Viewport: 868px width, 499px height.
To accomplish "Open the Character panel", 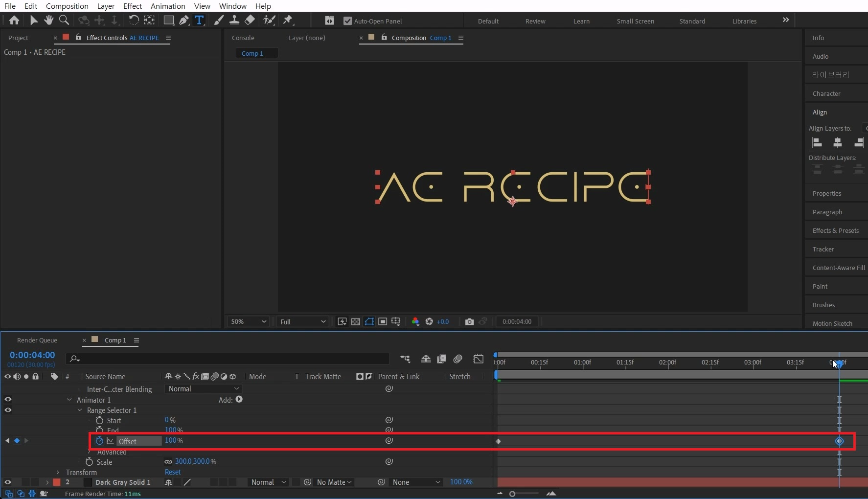I will point(826,93).
